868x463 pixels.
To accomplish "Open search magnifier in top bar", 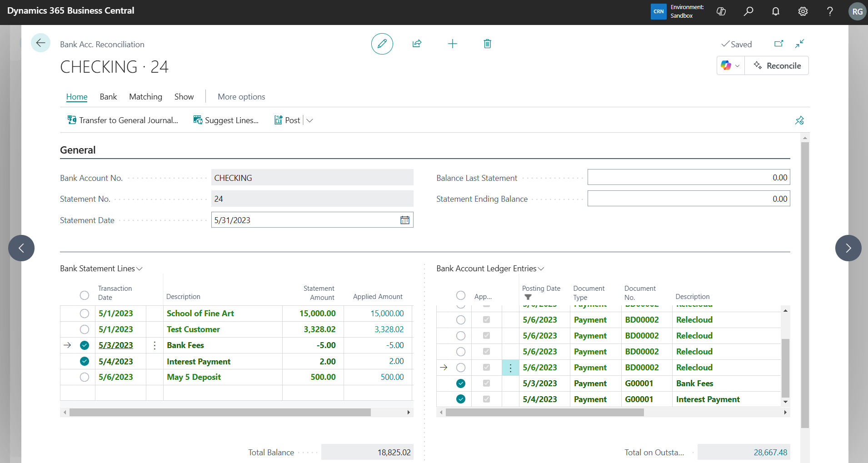I will (748, 11).
